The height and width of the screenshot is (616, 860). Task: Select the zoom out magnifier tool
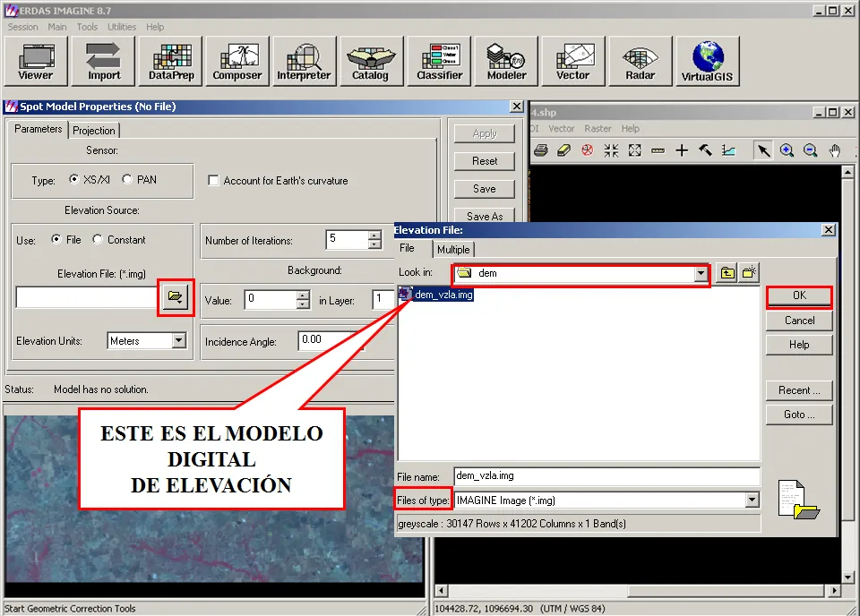click(x=810, y=150)
